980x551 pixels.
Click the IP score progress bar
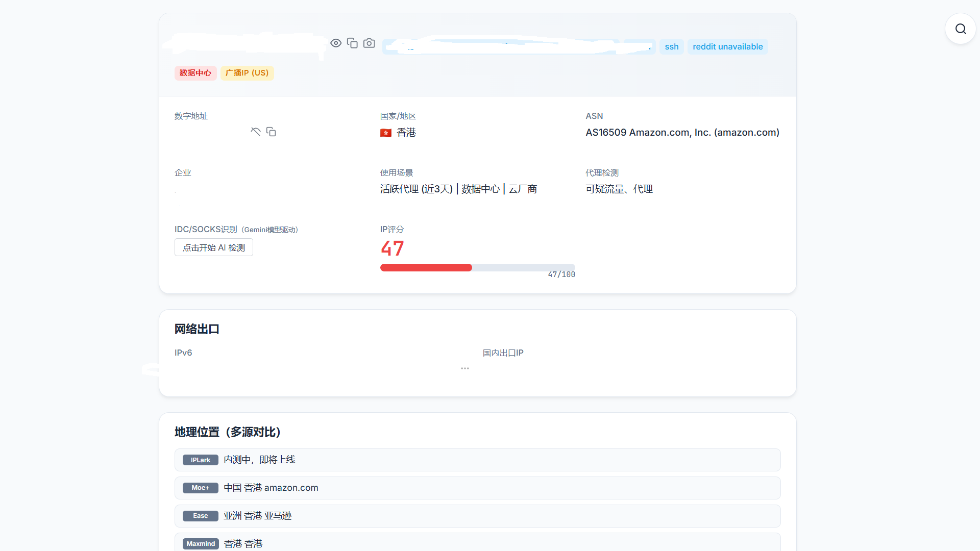[478, 268]
